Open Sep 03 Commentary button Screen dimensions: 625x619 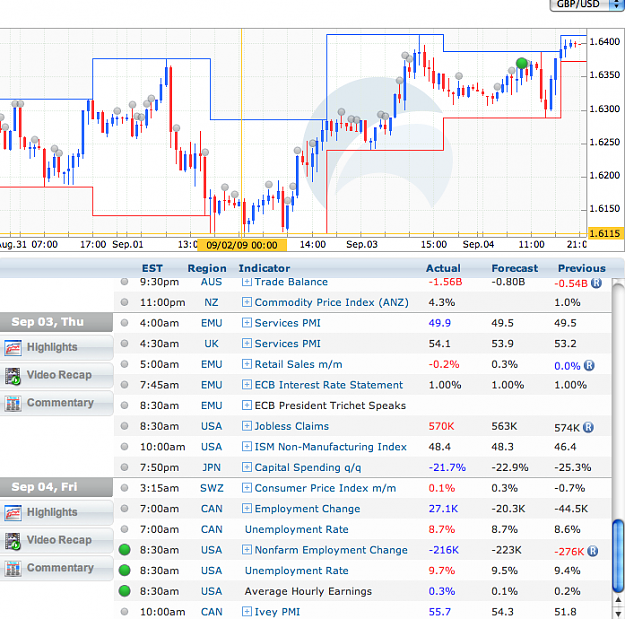point(57,403)
